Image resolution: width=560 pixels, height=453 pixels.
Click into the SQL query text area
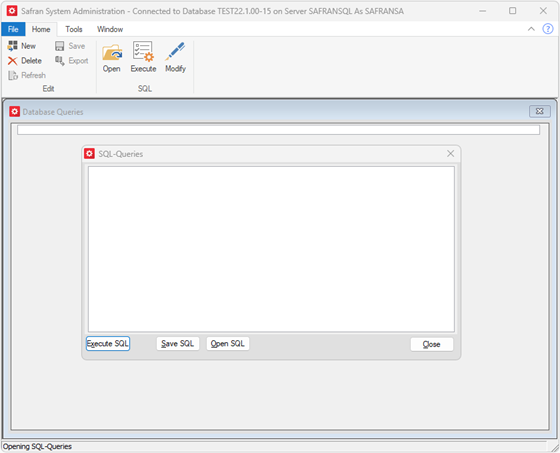pos(271,249)
